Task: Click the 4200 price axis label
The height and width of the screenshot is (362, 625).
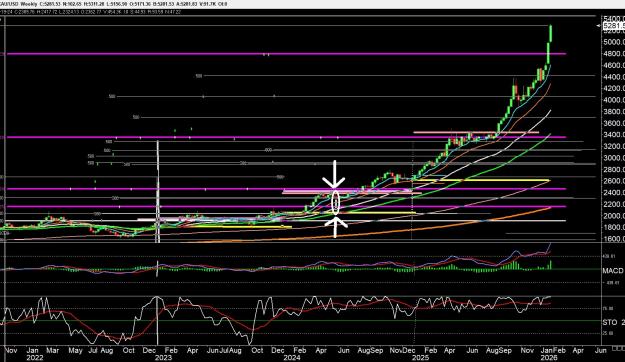Action: (614, 89)
